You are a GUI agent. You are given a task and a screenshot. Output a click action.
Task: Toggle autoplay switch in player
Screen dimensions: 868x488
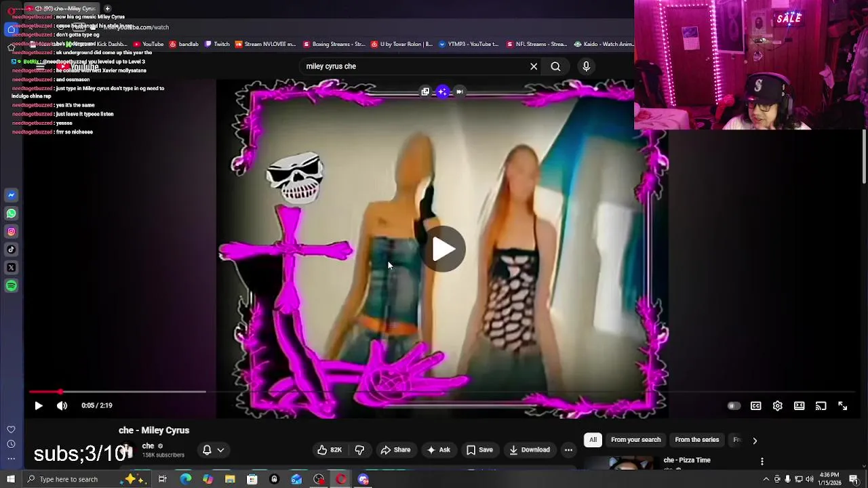pos(734,406)
